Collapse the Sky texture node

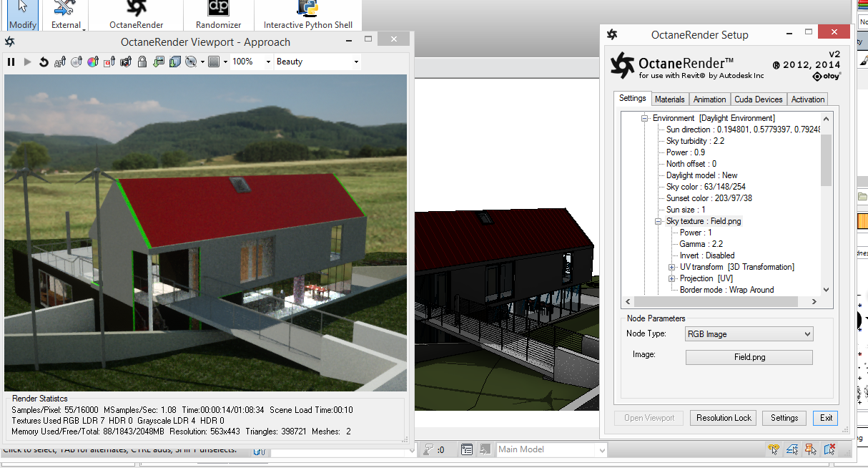click(x=659, y=221)
